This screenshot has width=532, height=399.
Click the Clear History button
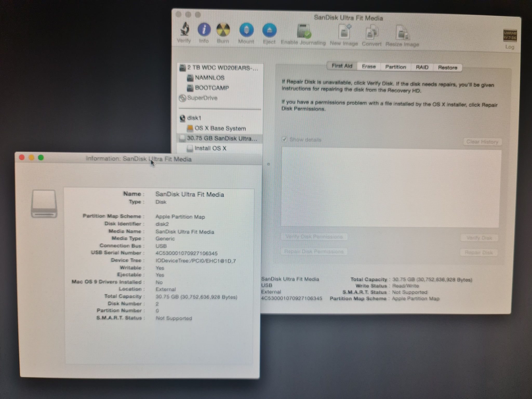(482, 142)
